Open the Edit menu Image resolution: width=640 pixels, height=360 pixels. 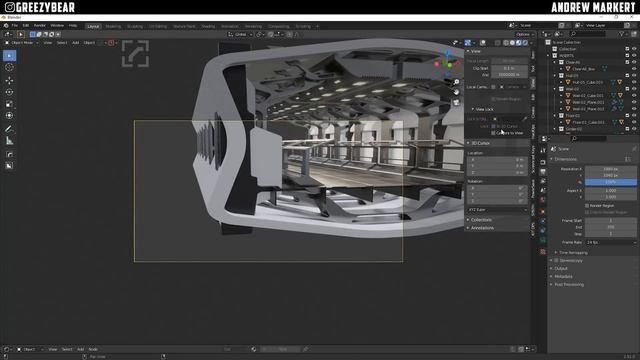[x=26, y=25]
